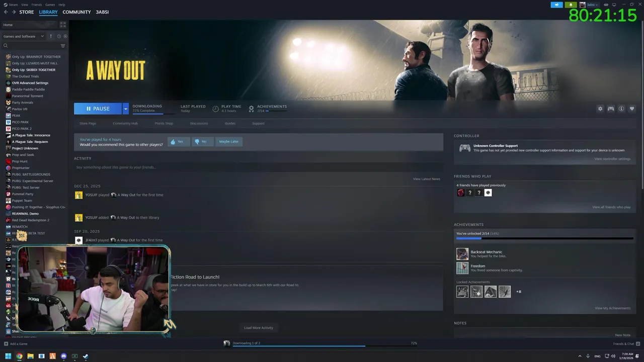Viewport: 644px width, 362px height.
Task: Click thumbs down No recommendation
Action: coord(202,142)
